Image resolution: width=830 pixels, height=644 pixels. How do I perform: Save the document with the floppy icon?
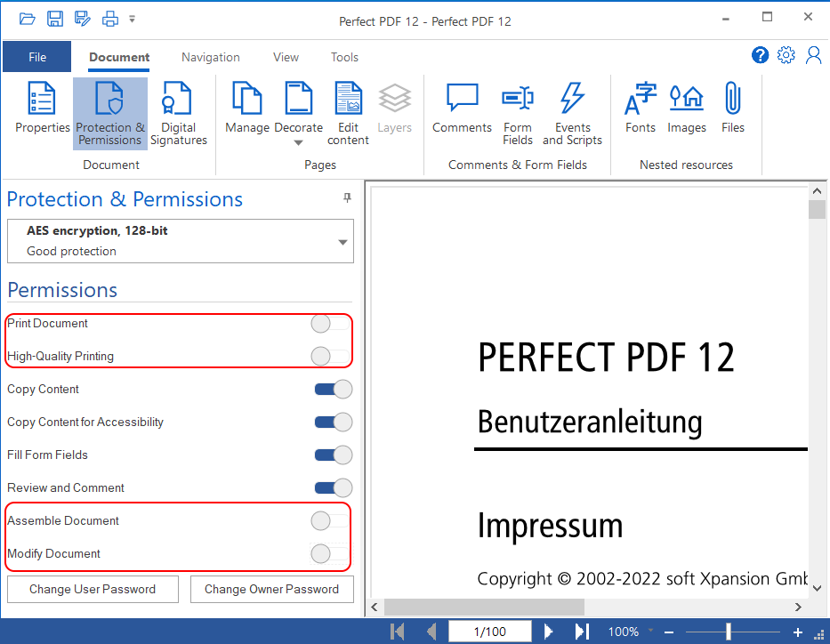(x=55, y=19)
